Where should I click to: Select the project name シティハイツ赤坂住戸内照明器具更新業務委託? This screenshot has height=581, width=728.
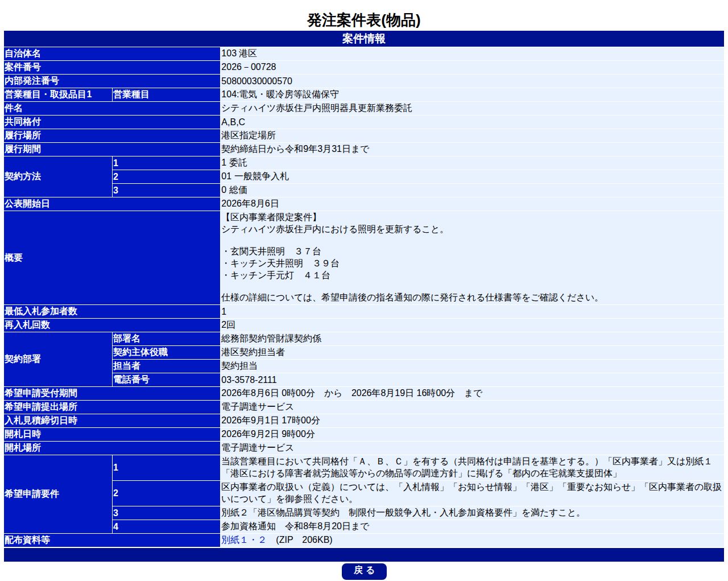(x=316, y=108)
